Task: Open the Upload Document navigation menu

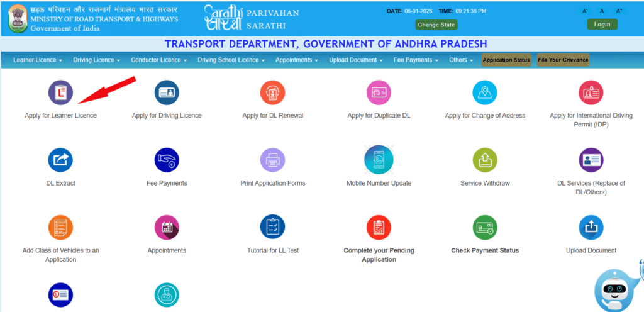Action: [356, 60]
